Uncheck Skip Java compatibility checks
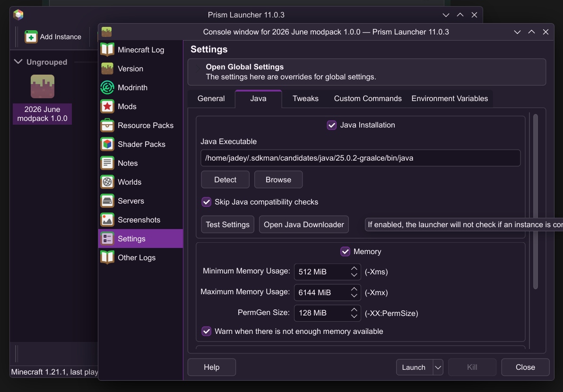The height and width of the screenshot is (392, 563). pyautogui.click(x=206, y=202)
